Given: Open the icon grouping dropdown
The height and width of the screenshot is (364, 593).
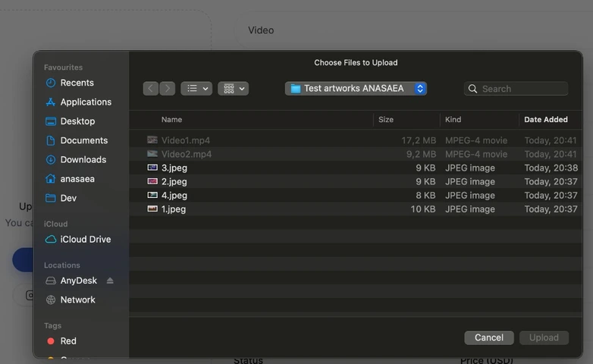Looking at the screenshot, I should [233, 89].
